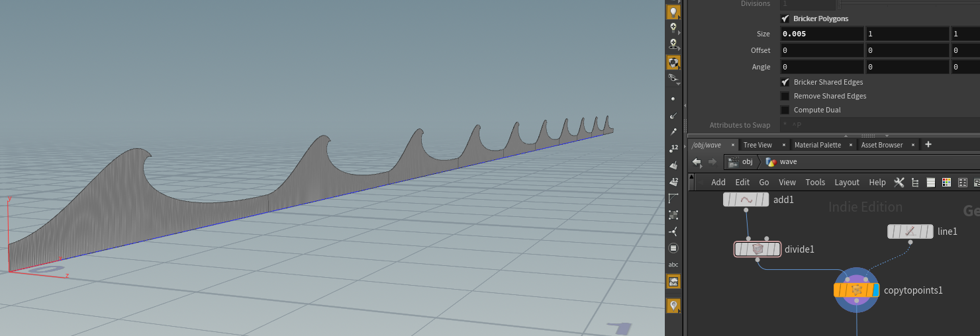
Task: Close the Tree View tab
Action: 784,145
